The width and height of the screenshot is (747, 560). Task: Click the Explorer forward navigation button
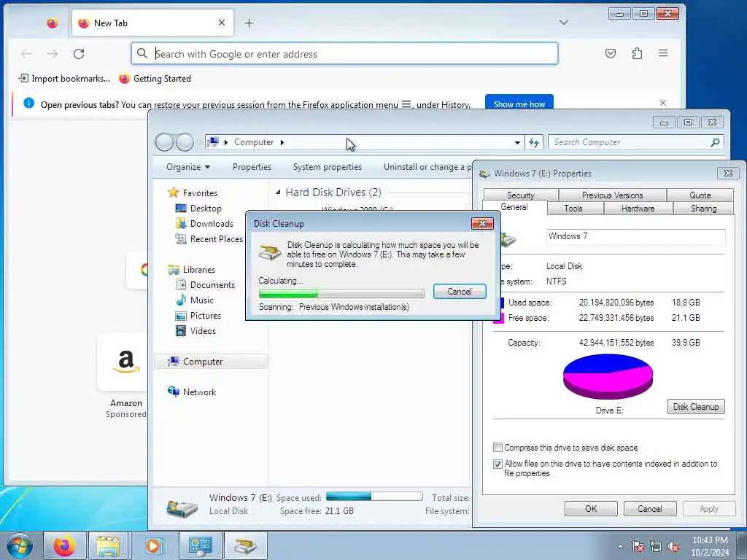point(185,142)
